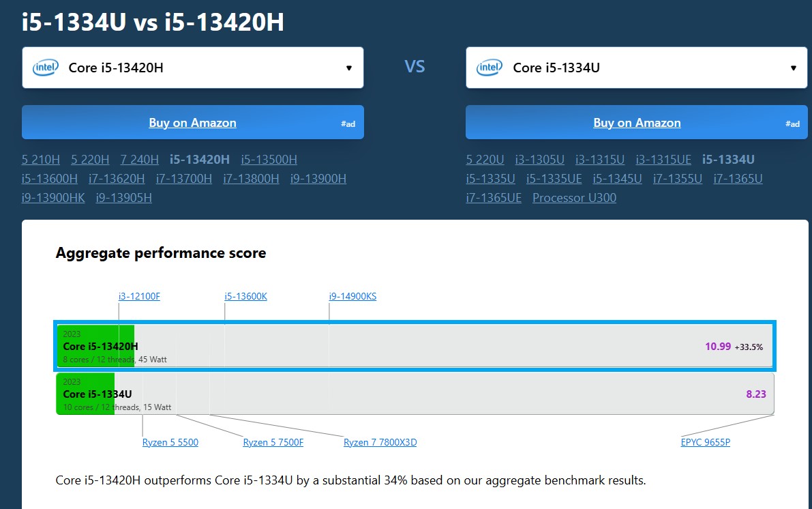812x509 pixels.
Task: Click Intel logo in Core i5-1334U selector
Action: pos(490,68)
